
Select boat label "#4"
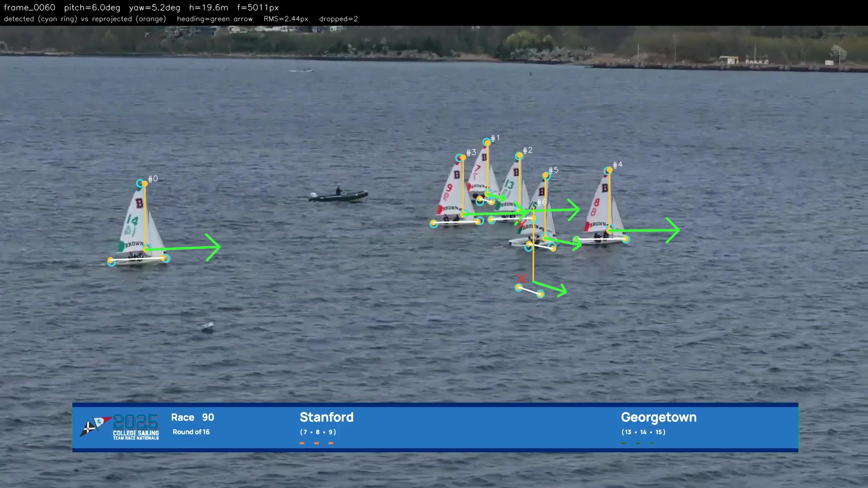(618, 165)
